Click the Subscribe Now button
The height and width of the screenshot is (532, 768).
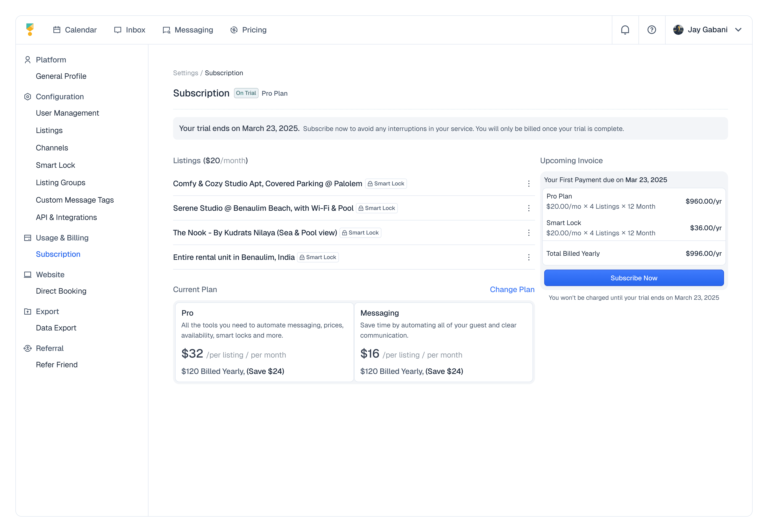634,278
